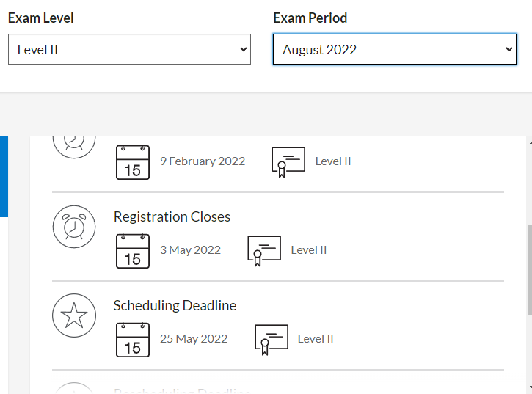Click certificate icon in the 9 February row

(x=288, y=162)
